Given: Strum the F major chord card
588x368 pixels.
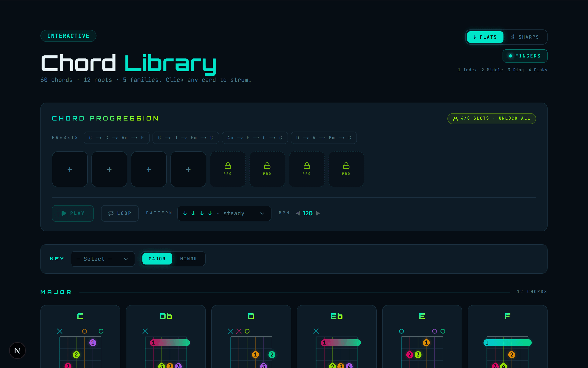Looking at the screenshot, I should point(508,337).
